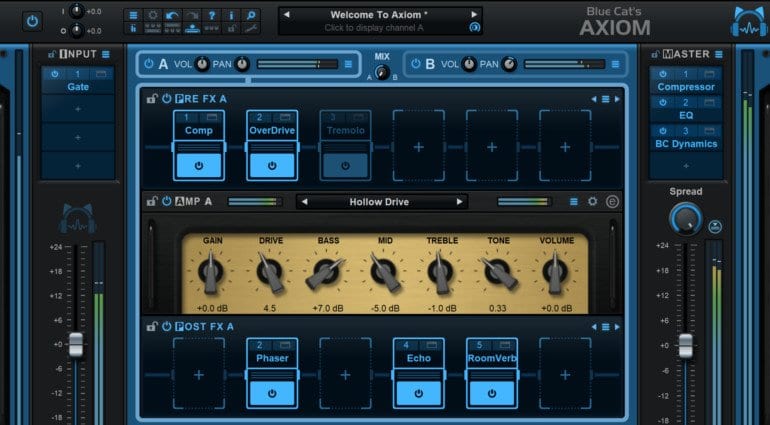
Task: Open channel B menu
Action: (615, 64)
